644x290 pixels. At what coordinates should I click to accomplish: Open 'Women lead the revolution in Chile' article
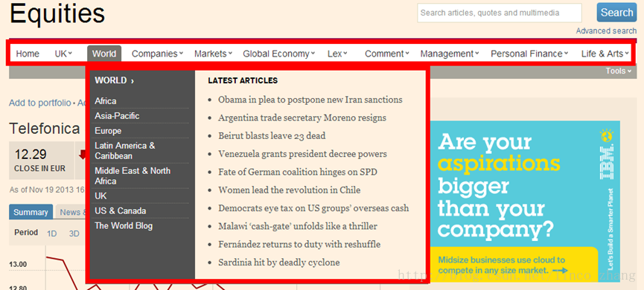pos(290,190)
